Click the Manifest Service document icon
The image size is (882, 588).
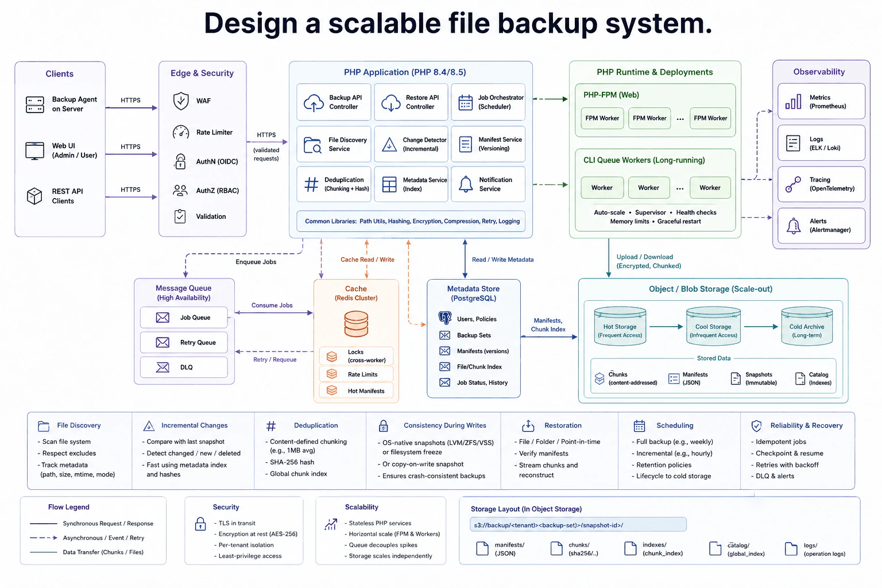(466, 144)
